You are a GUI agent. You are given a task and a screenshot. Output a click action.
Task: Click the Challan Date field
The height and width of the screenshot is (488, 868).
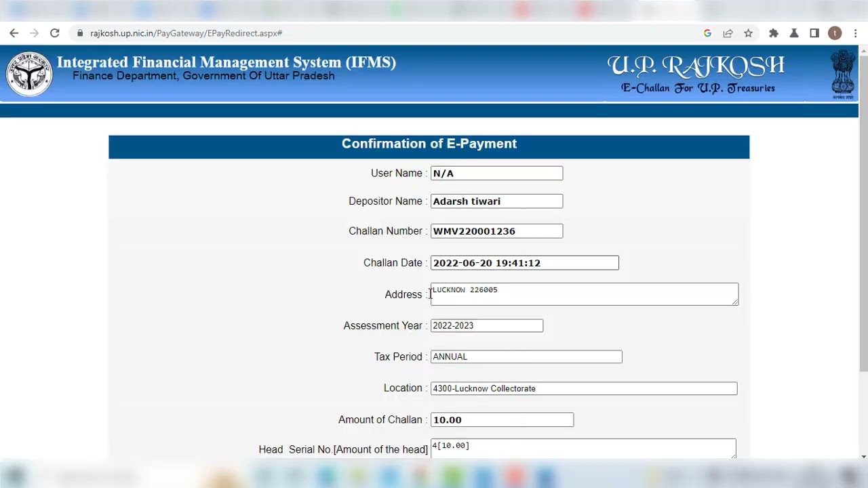point(525,263)
